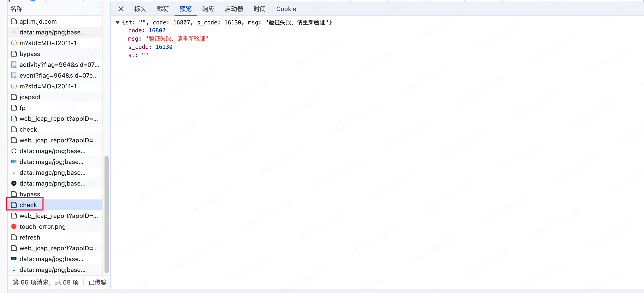Select the event?flag=964&sid=07e... request
644x293 pixels.
click(x=55, y=76)
